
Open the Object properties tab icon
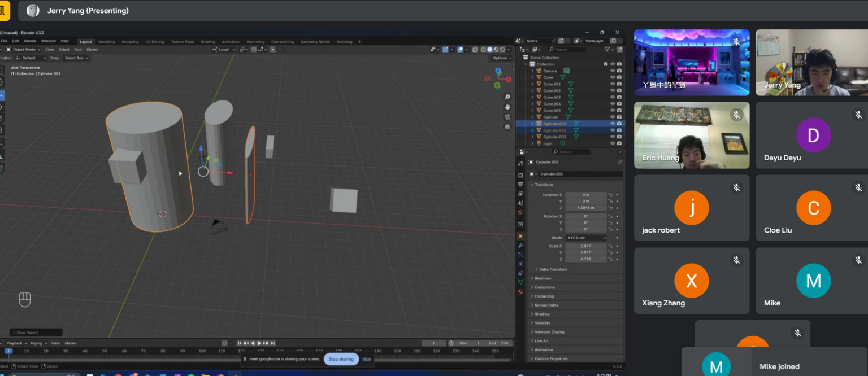(520, 236)
